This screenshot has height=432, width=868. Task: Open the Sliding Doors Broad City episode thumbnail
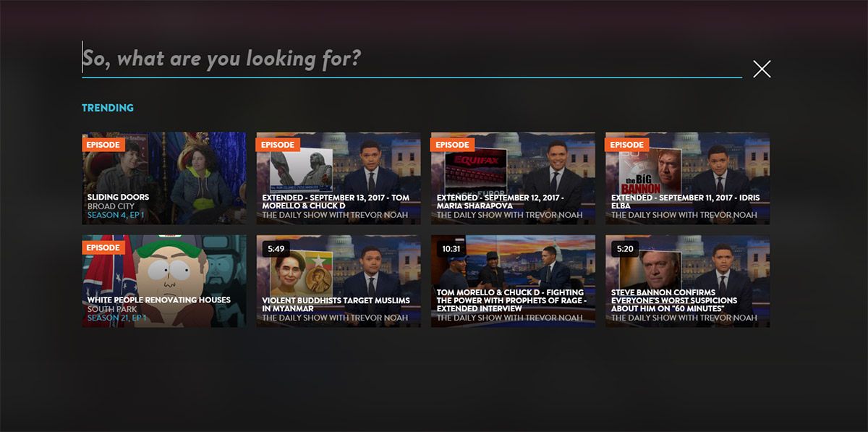(x=163, y=177)
